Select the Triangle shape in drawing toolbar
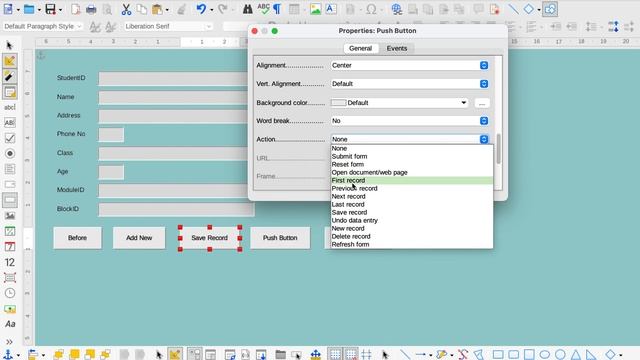The height and width of the screenshot is (360, 640). [576, 354]
